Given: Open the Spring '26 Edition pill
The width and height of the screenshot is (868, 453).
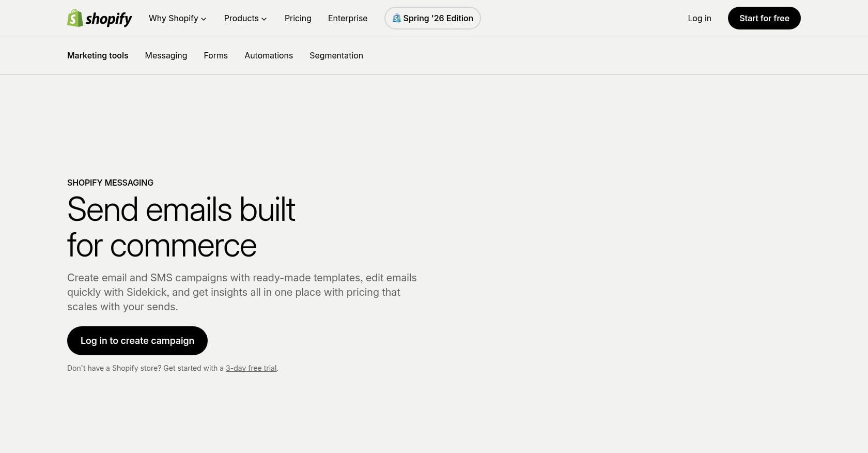Looking at the screenshot, I should (x=432, y=18).
